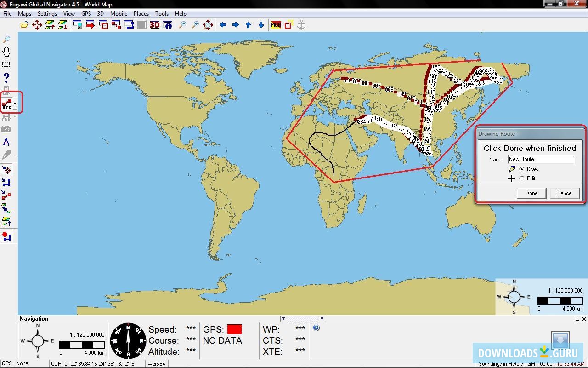The width and height of the screenshot is (588, 368).
Task: Click the pan left blue arrow
Action: coord(223,25)
